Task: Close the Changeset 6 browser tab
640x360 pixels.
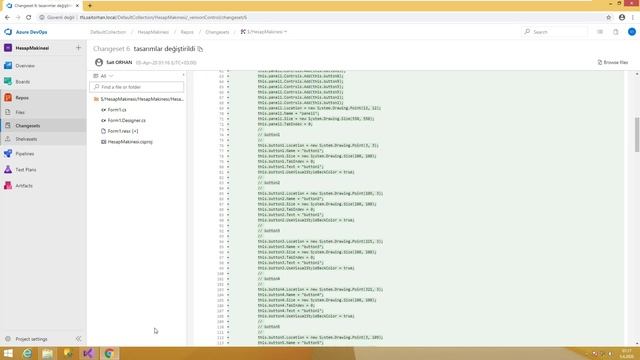Action: click(x=77, y=6)
